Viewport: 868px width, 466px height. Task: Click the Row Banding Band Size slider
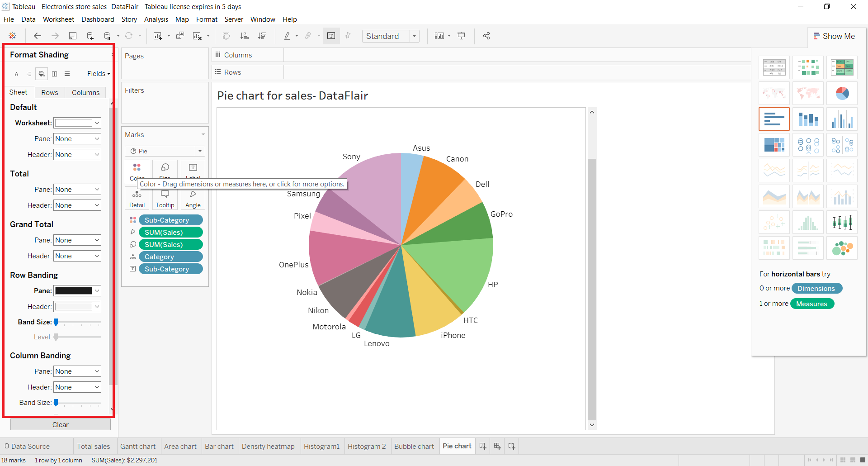[78, 322]
